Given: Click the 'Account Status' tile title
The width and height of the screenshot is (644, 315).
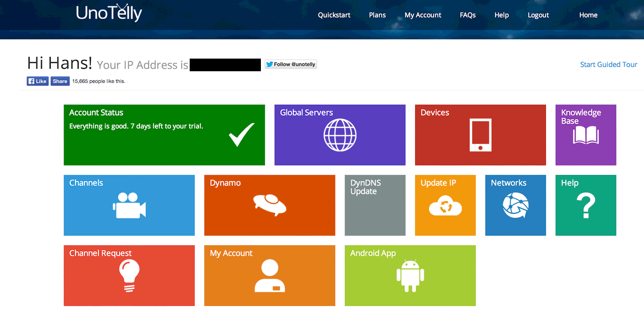Looking at the screenshot, I should (96, 112).
